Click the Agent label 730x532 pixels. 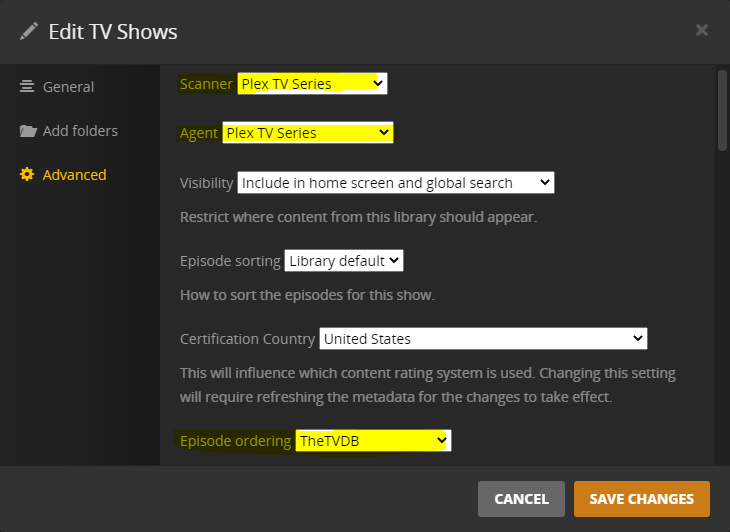pos(199,133)
